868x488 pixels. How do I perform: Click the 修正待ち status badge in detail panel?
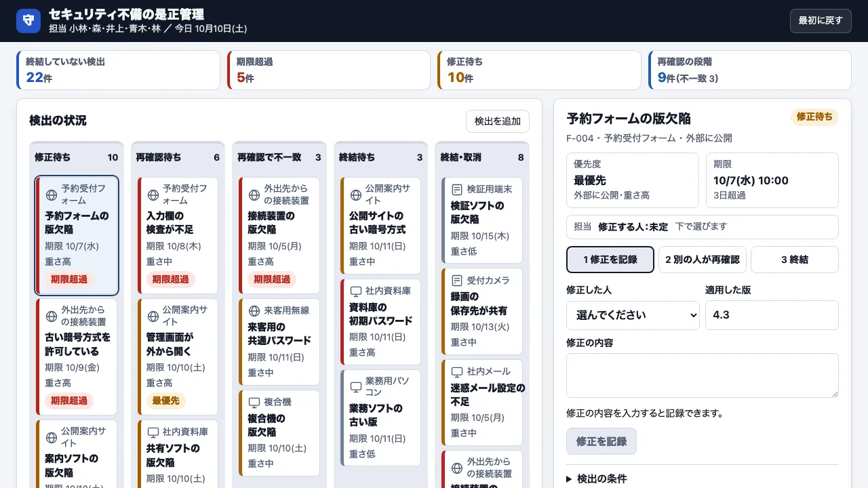pos(814,117)
